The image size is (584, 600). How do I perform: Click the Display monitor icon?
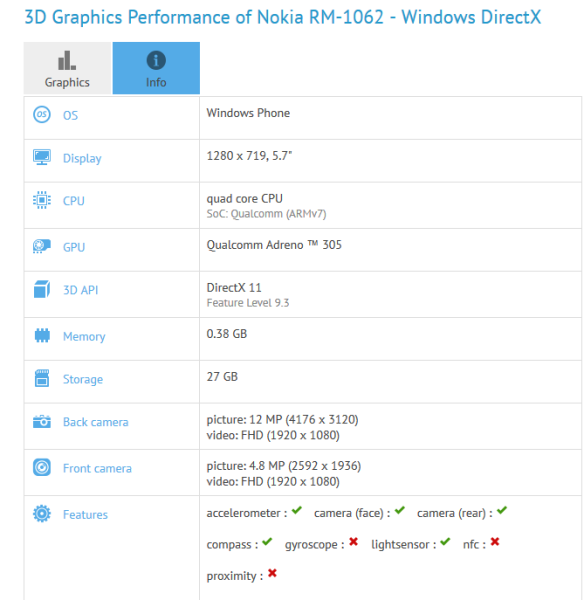(x=42, y=157)
